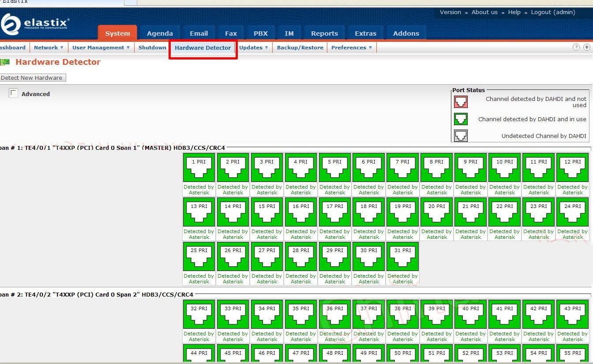
Task: Click the 31 PRI port icon
Action: coord(402,256)
